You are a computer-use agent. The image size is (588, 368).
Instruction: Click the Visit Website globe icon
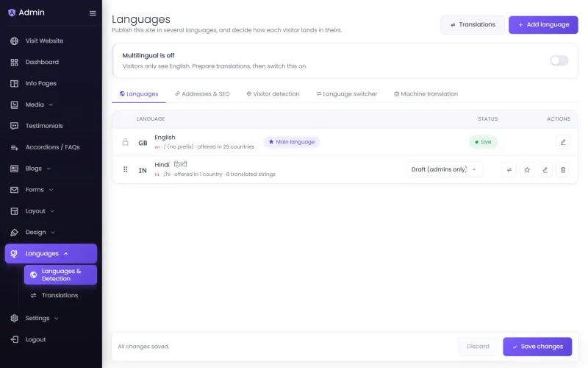(14, 41)
